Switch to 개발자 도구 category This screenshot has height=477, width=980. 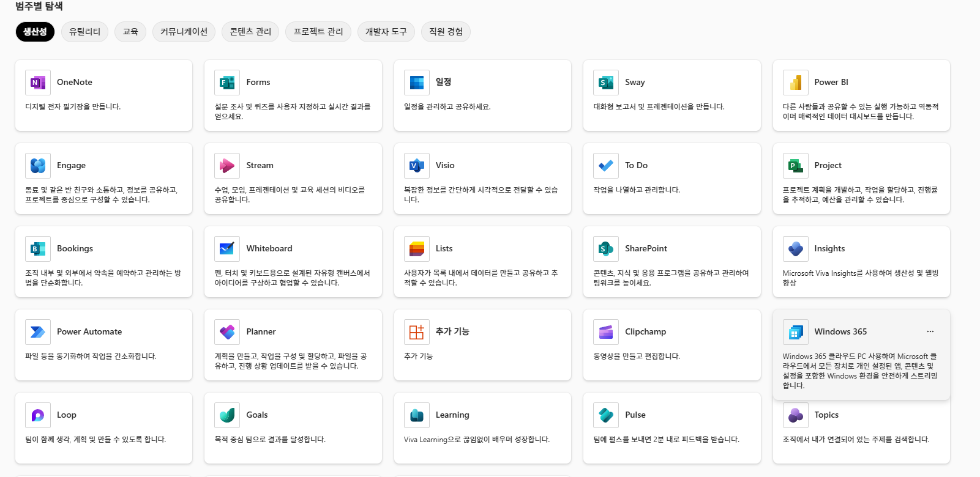(x=386, y=32)
